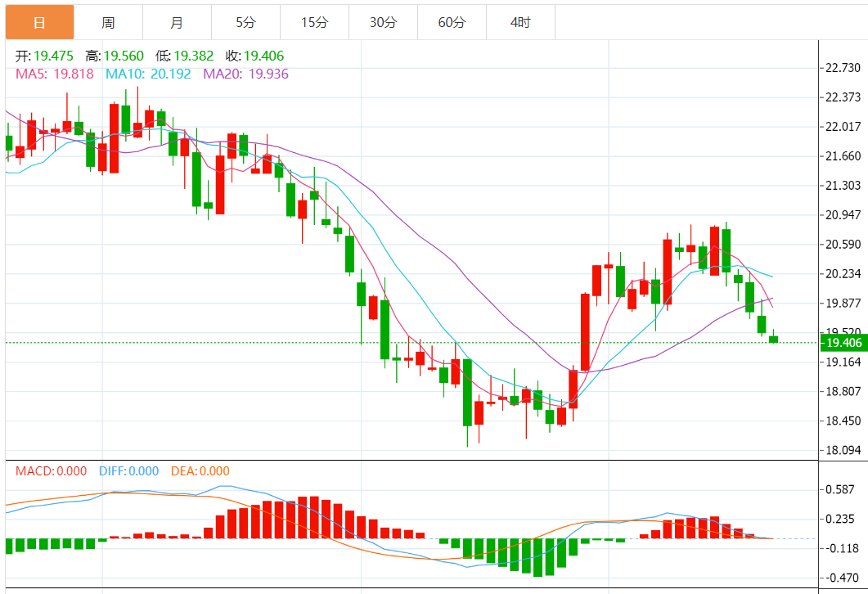The image size is (868, 594).
Task: Click the 20.947 price axis label
Action: (x=843, y=215)
